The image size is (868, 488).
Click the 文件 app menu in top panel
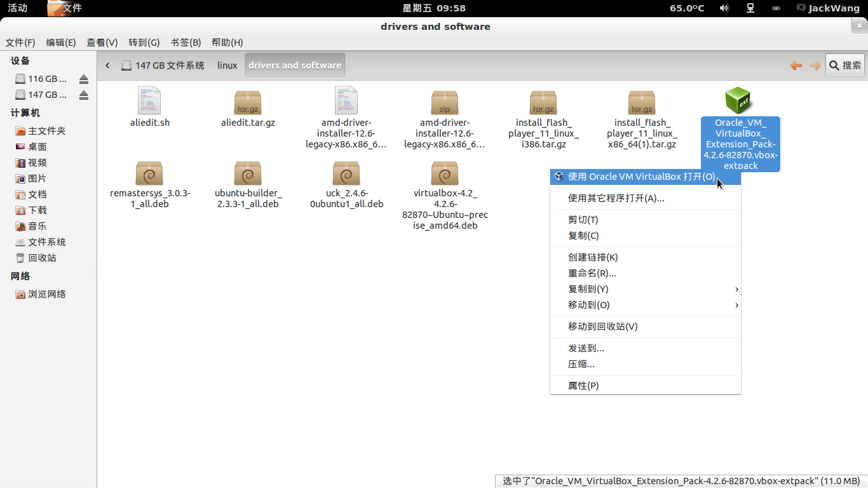pyautogui.click(x=65, y=8)
